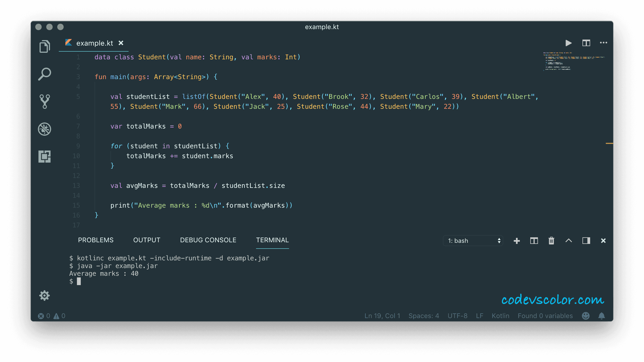Click the listOf call on line 5
The width and height of the screenshot is (644, 362).
[x=194, y=97]
